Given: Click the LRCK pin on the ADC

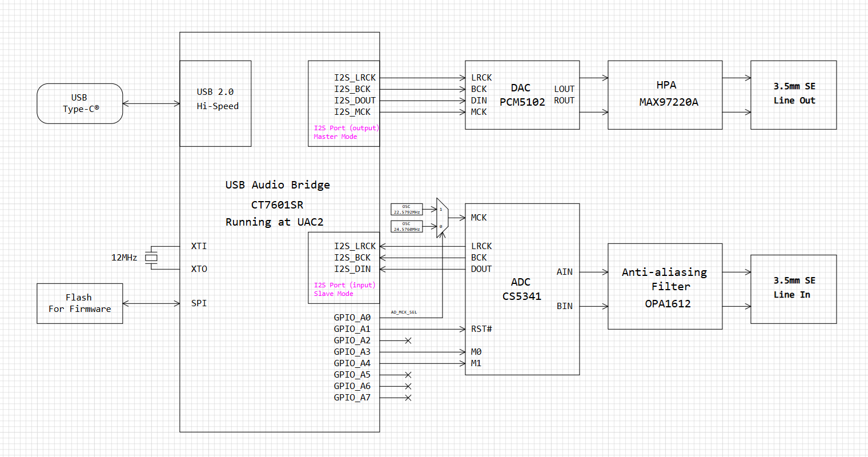Looking at the screenshot, I should click(481, 246).
